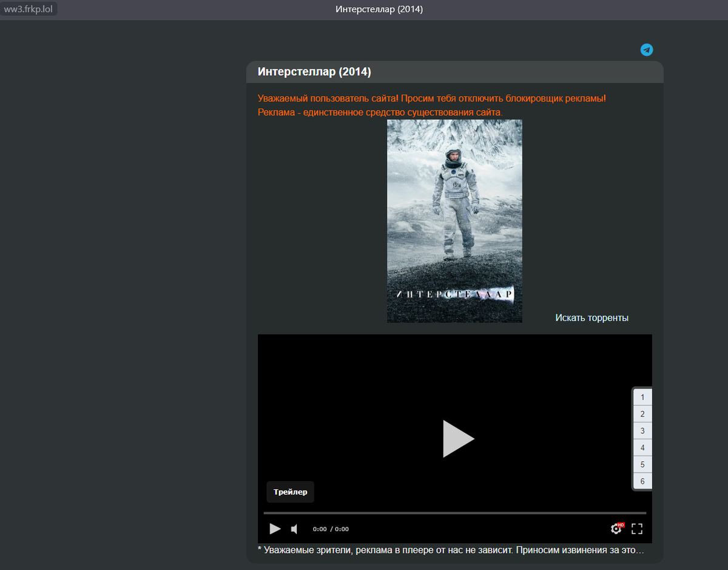Enter fullscreen mode in player
Screen dimensions: 728x570
coord(637,529)
